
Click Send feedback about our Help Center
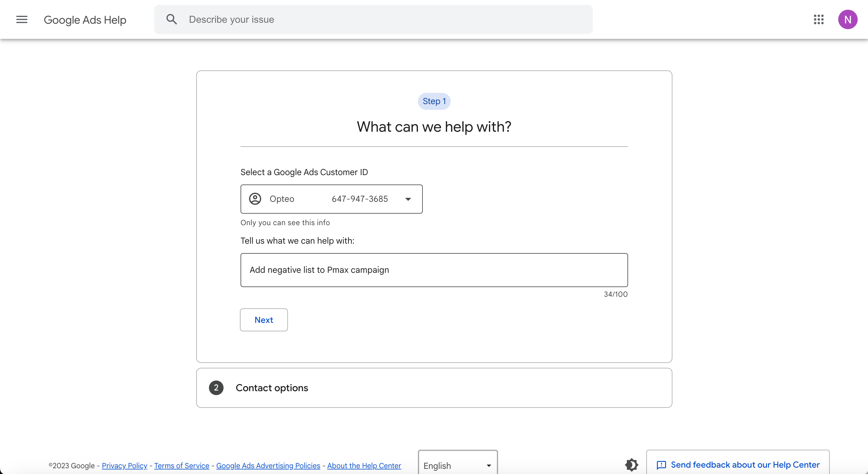pyautogui.click(x=745, y=465)
